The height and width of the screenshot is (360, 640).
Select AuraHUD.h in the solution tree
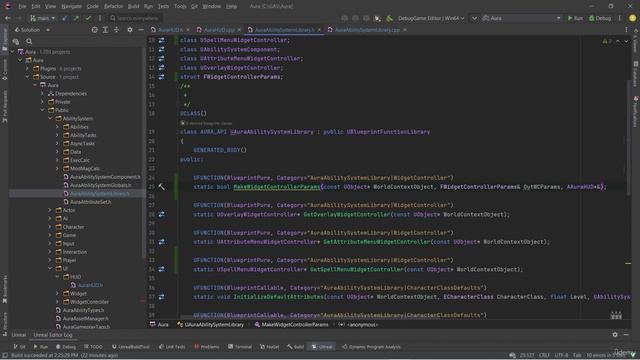pyautogui.click(x=87, y=285)
